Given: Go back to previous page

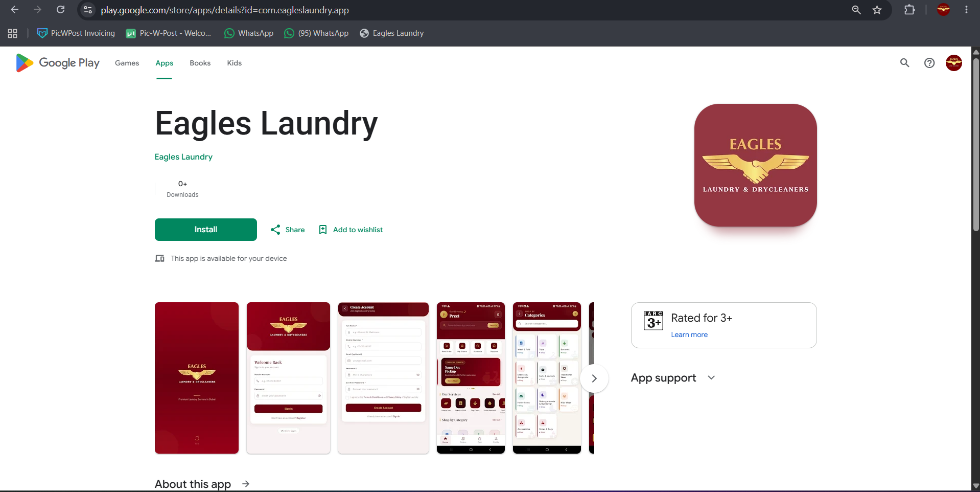Looking at the screenshot, I should coord(14,10).
